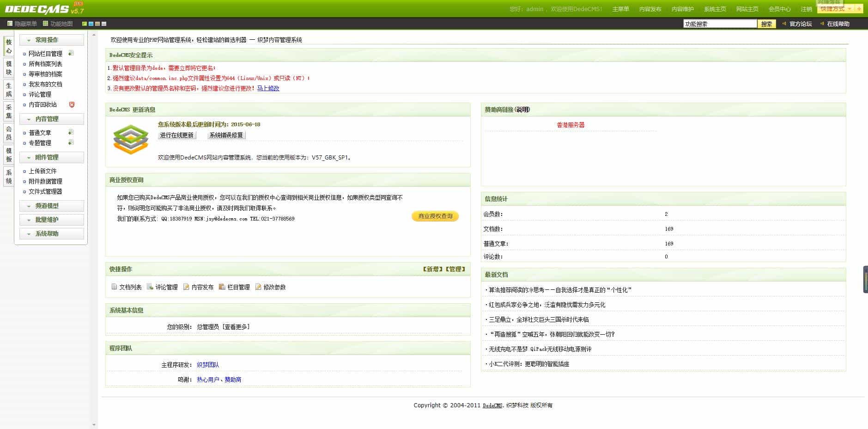The height and width of the screenshot is (429, 868).
Task: Switch to the 采集 vertical tab
Action: (x=9, y=111)
